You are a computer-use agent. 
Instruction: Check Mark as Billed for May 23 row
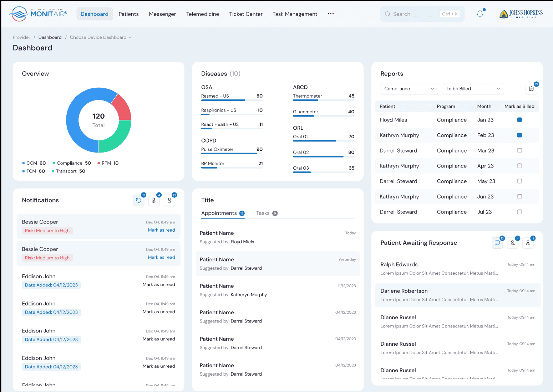tap(519, 181)
